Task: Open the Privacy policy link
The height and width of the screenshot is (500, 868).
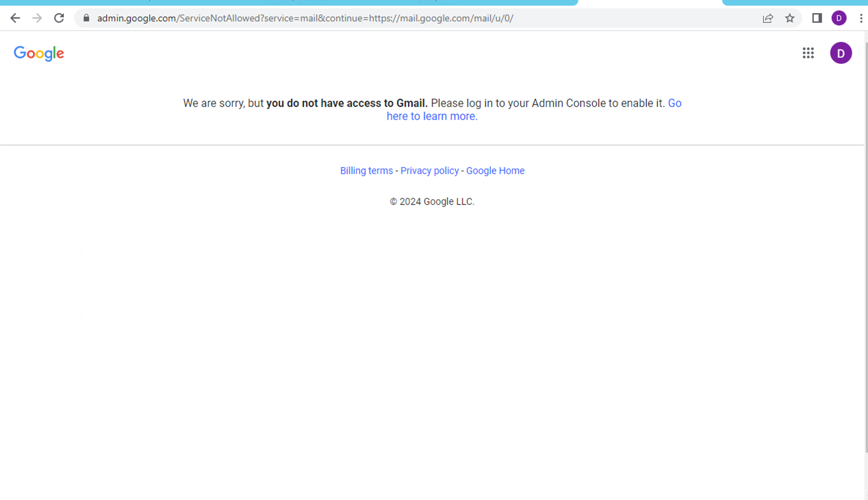Action: pyautogui.click(x=429, y=171)
